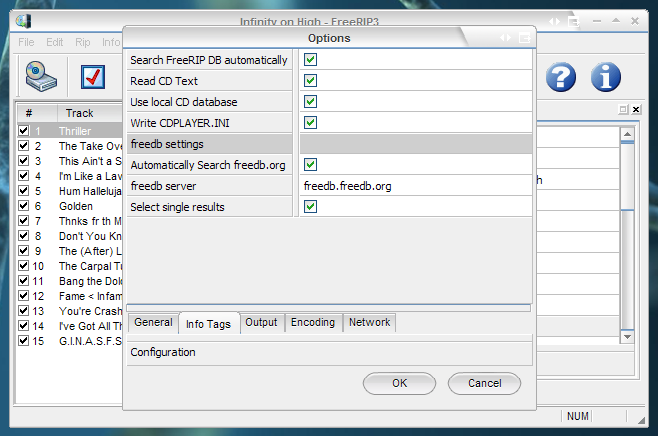This screenshot has height=436, width=658.
Task: Uncheck track 15 G.I.N.A.S.F.S checkbox
Action: (x=24, y=341)
